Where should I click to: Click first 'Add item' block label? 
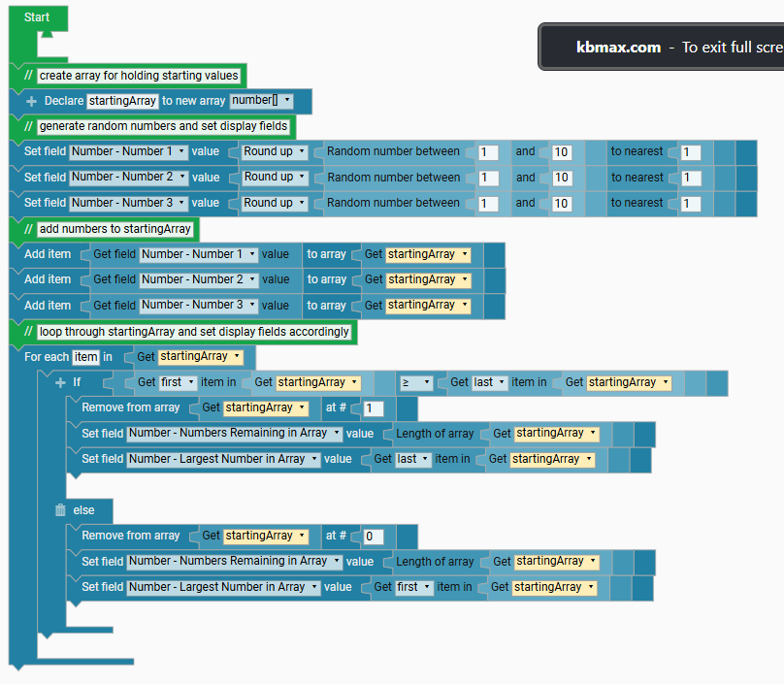pos(48,254)
